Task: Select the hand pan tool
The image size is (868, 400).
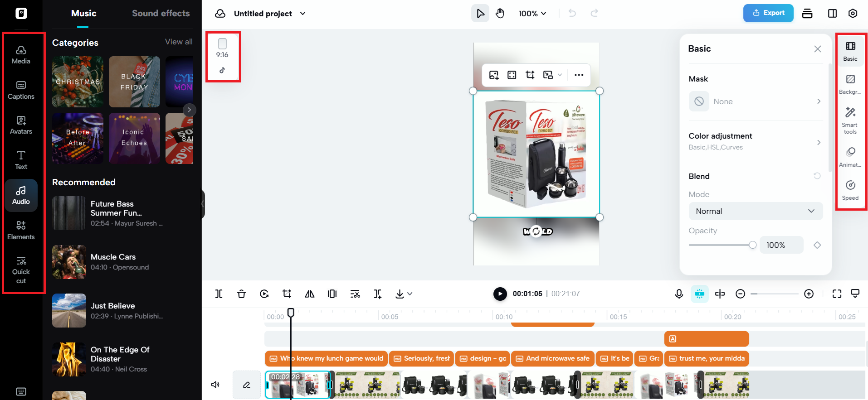Action: point(500,14)
